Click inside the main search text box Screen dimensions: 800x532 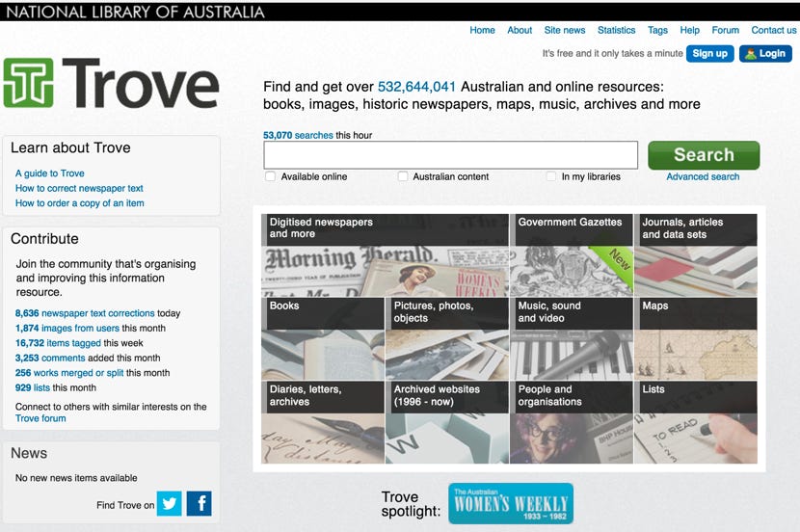click(x=450, y=155)
